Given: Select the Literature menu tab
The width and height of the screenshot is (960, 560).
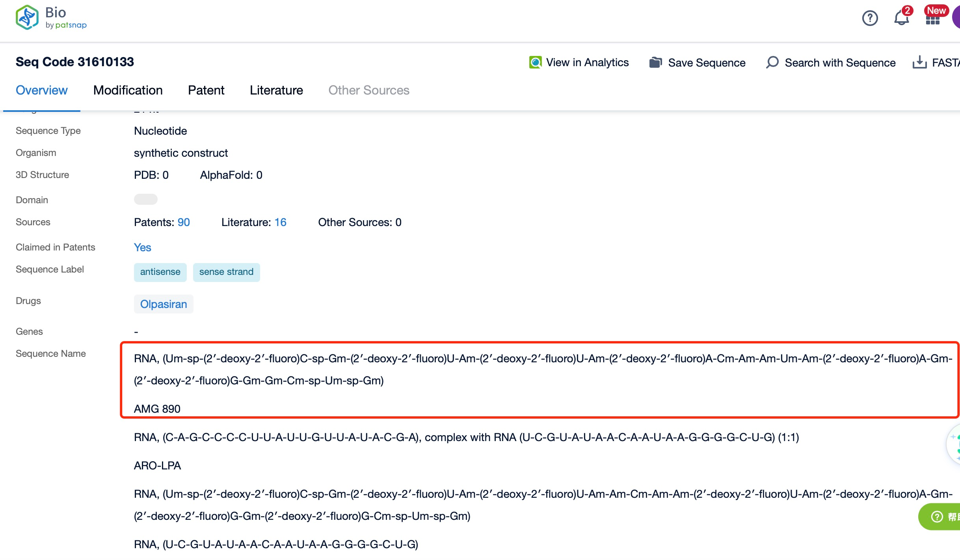Looking at the screenshot, I should click(x=275, y=90).
